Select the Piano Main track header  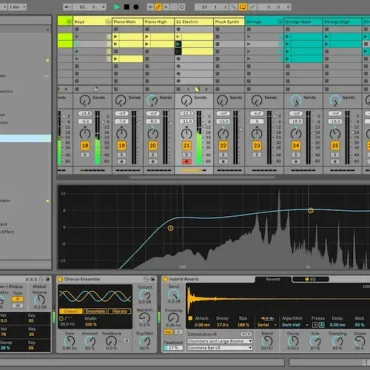[x=128, y=22]
